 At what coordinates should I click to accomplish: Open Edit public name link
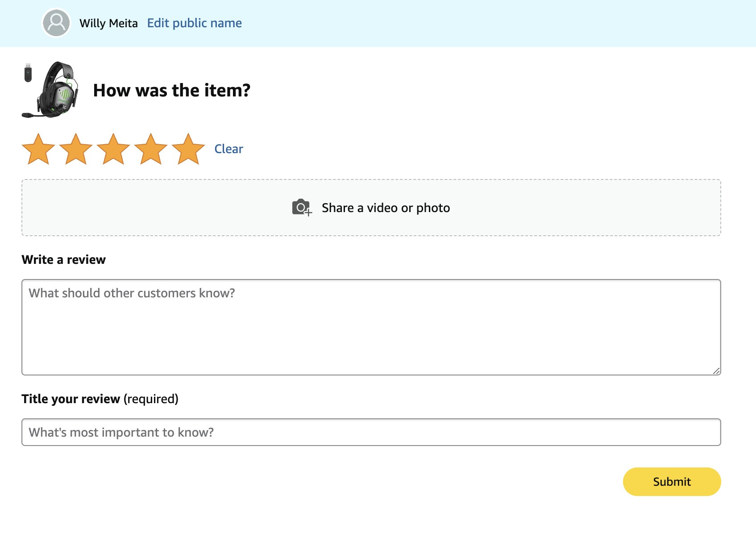[x=195, y=23]
